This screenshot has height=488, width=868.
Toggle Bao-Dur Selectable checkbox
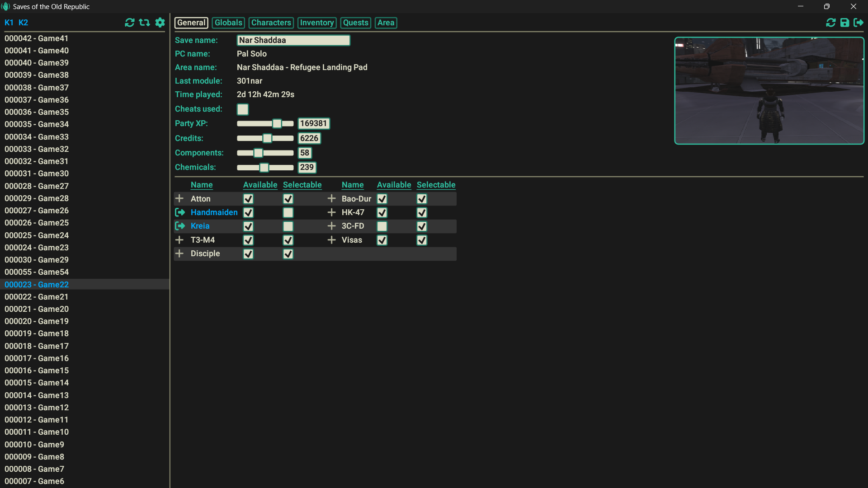(x=422, y=199)
